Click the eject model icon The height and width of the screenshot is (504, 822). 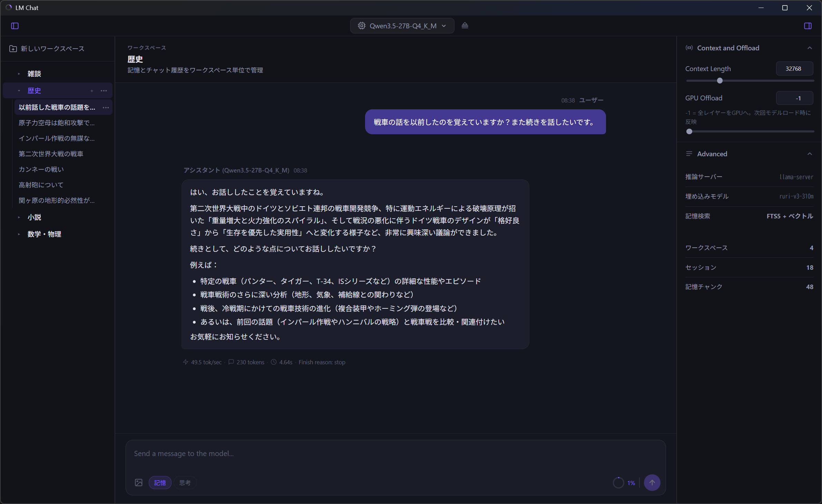point(465,26)
